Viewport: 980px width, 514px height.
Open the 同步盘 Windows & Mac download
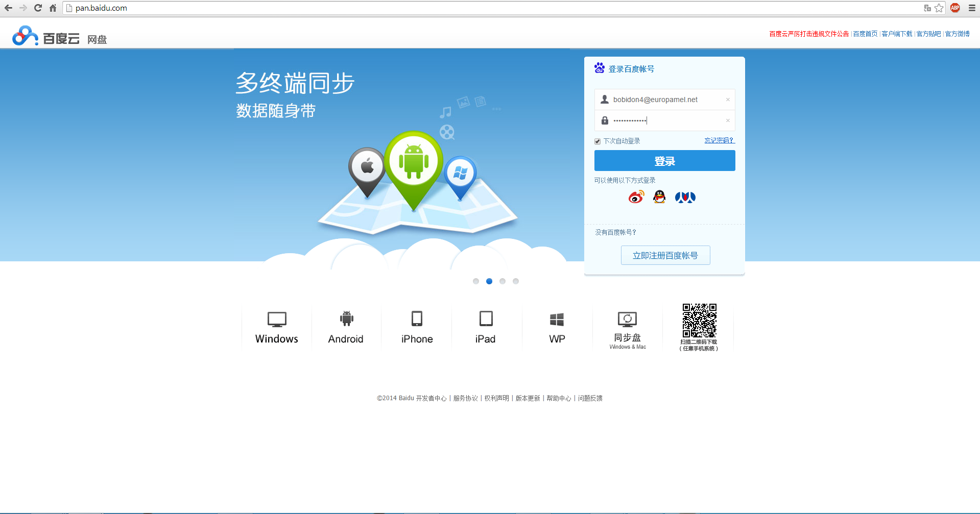tap(627, 330)
